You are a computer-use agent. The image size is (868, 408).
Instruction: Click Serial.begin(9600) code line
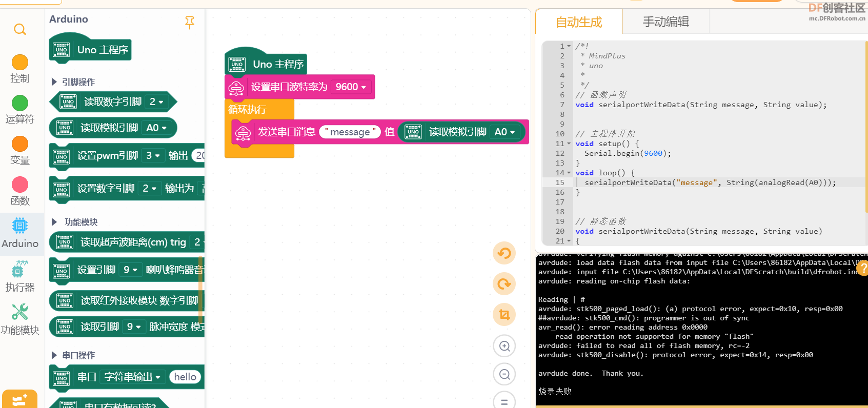click(x=628, y=153)
